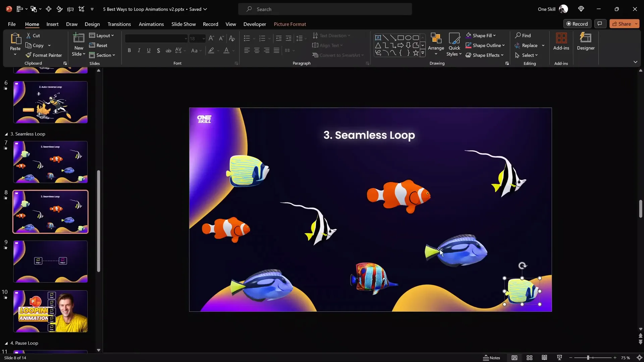
Task: Switch to the Insert tab
Action: (x=52, y=24)
